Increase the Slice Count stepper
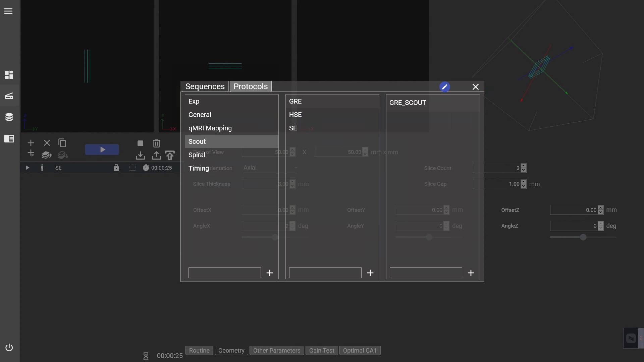The height and width of the screenshot is (362, 644). [x=523, y=166]
